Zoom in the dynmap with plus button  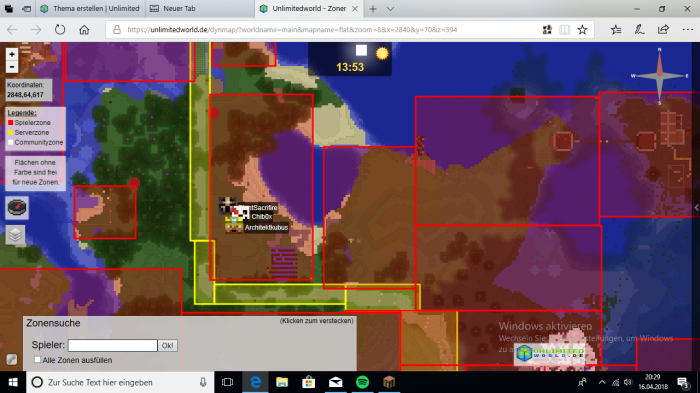pyautogui.click(x=12, y=54)
